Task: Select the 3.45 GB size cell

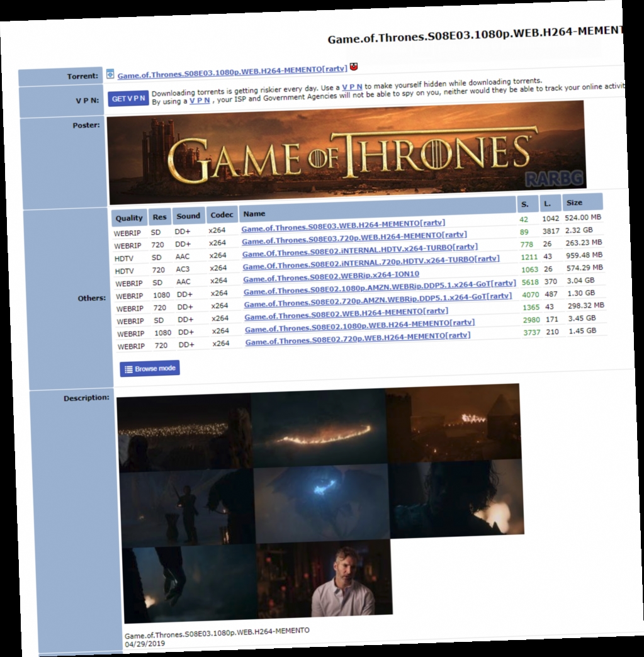Action: click(582, 318)
